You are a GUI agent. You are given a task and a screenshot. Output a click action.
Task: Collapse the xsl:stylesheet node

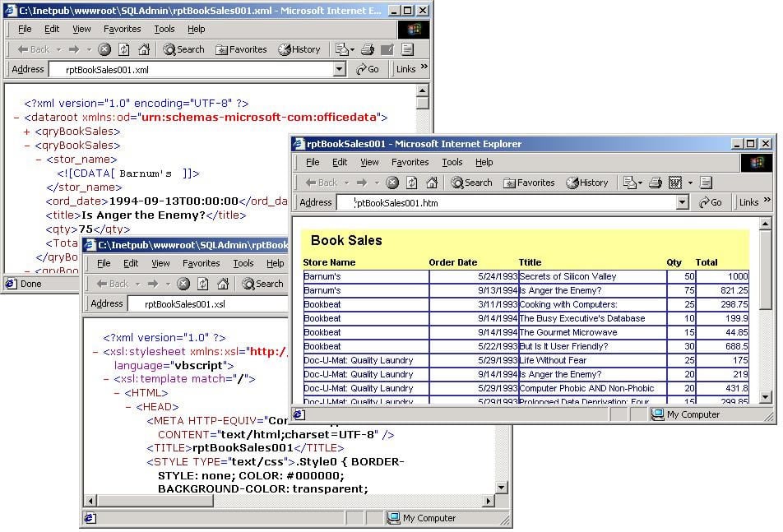pyautogui.click(x=95, y=352)
